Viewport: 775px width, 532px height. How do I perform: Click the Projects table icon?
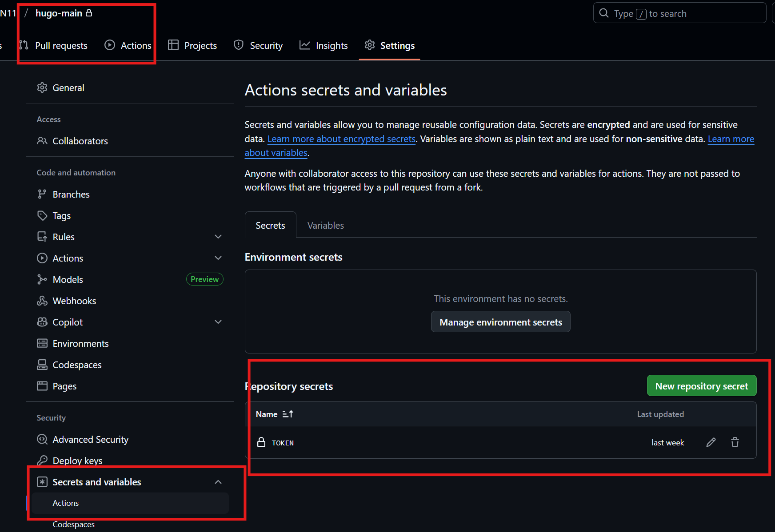tap(173, 45)
